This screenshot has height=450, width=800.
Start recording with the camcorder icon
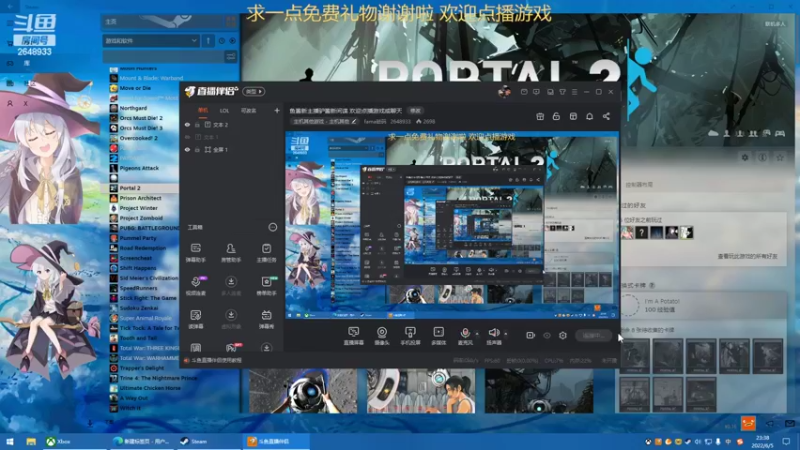coord(531,335)
